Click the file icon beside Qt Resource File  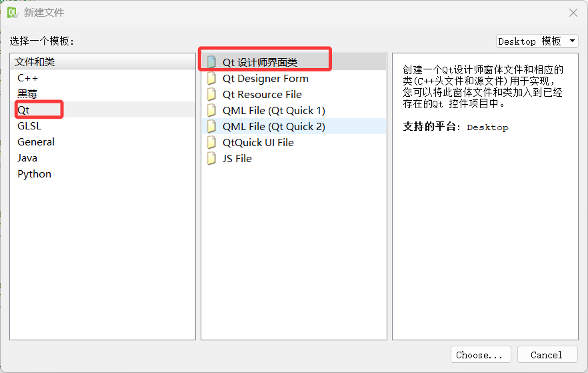click(x=211, y=94)
